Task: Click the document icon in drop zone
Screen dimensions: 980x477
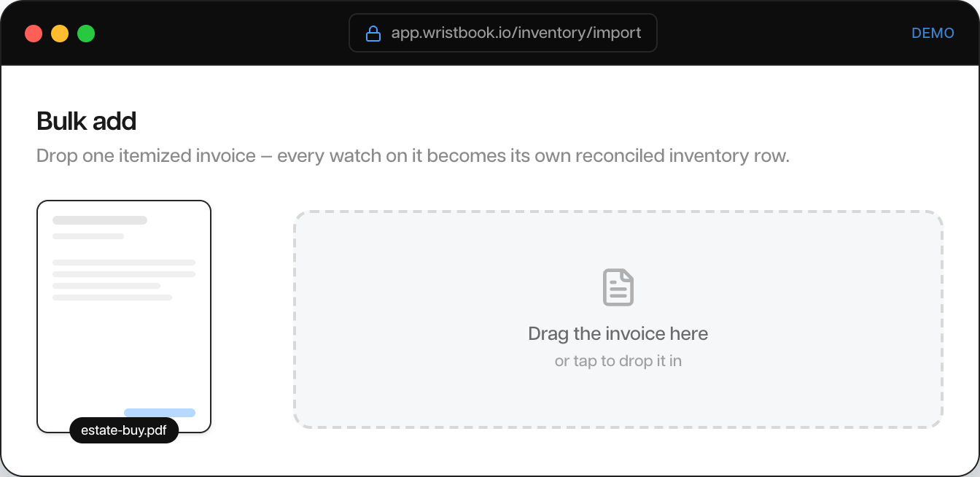Action: (x=618, y=287)
